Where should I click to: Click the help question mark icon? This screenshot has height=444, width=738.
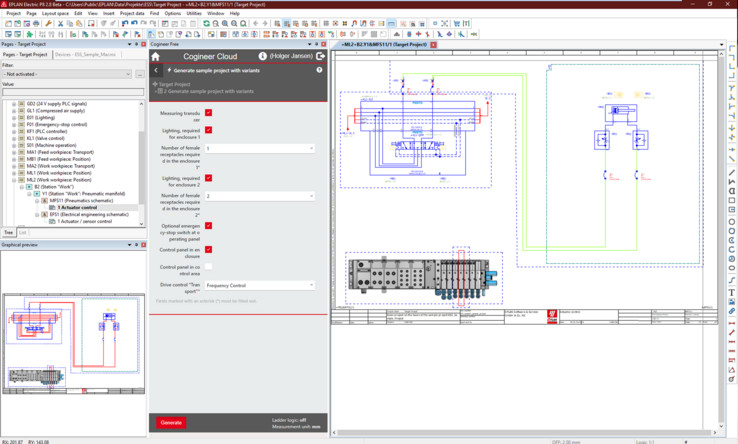pyautogui.click(x=320, y=70)
